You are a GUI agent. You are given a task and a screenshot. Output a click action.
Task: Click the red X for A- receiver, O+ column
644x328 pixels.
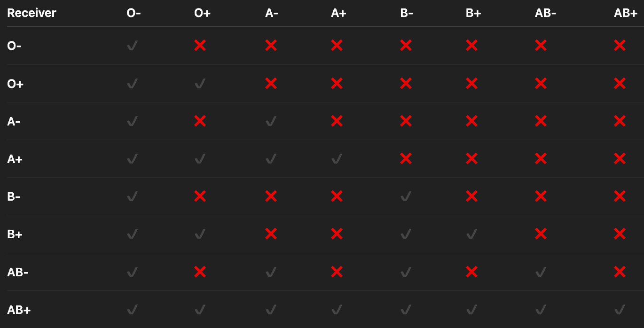200,121
